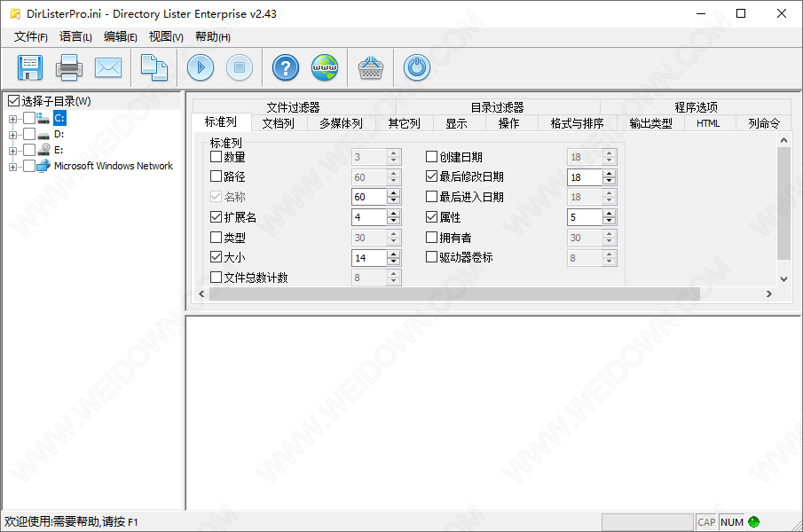Decrease the 属性 width spinner value
This screenshot has height=532, width=803.
pos(609,221)
